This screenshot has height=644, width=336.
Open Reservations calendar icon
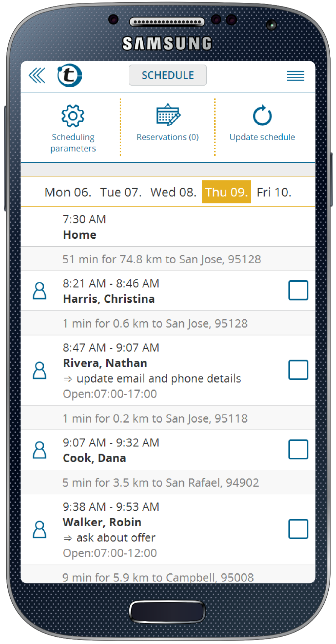click(x=168, y=115)
